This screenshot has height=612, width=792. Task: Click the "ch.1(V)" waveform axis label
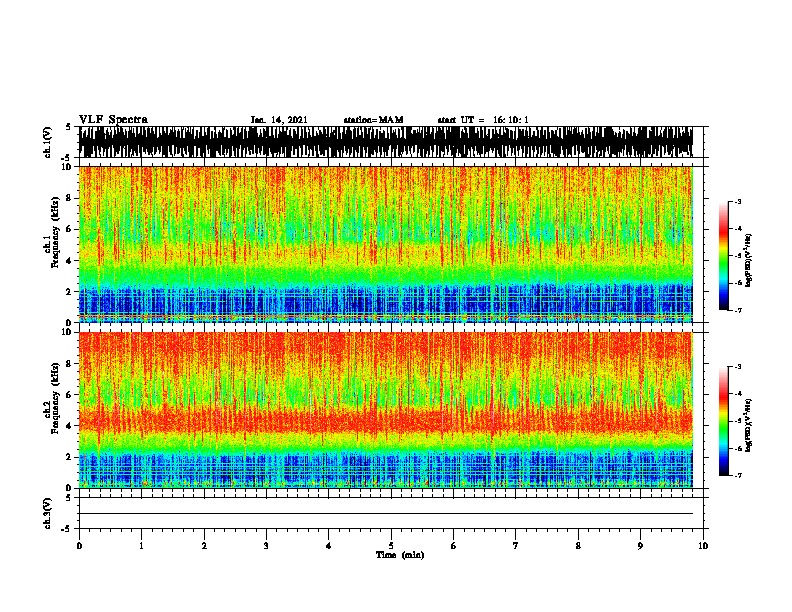(48, 142)
